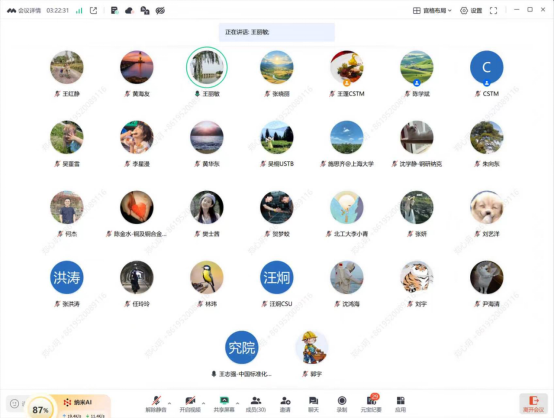Viewport: 554px width, 418px height.
Task: Turn on video (开启视频) button
Action: pos(190,404)
